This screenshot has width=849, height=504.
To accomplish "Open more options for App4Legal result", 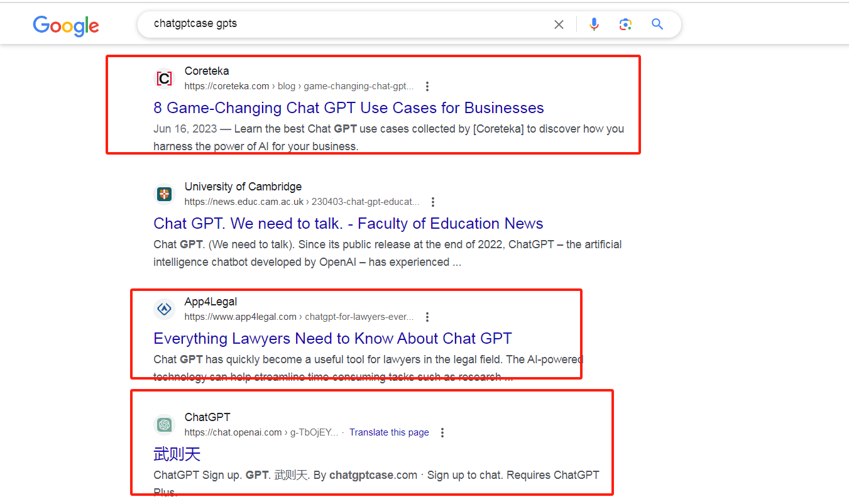I will click(x=427, y=317).
